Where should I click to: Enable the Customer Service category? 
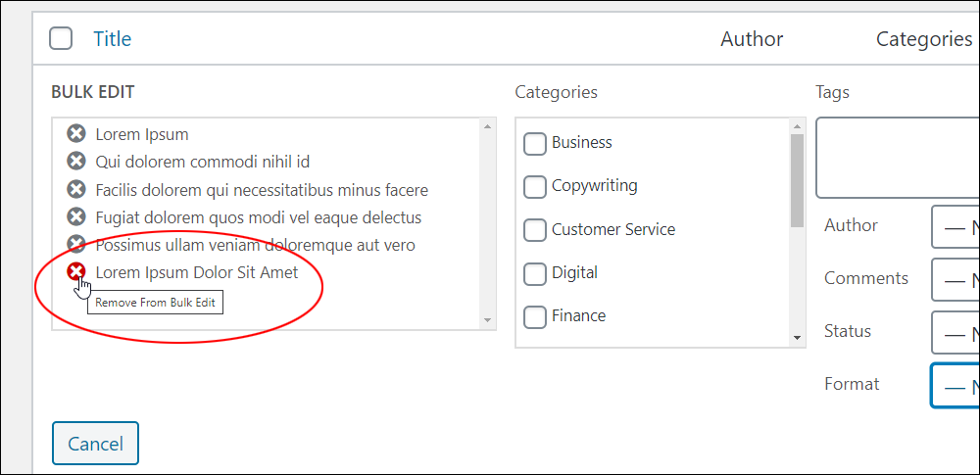pyautogui.click(x=534, y=230)
